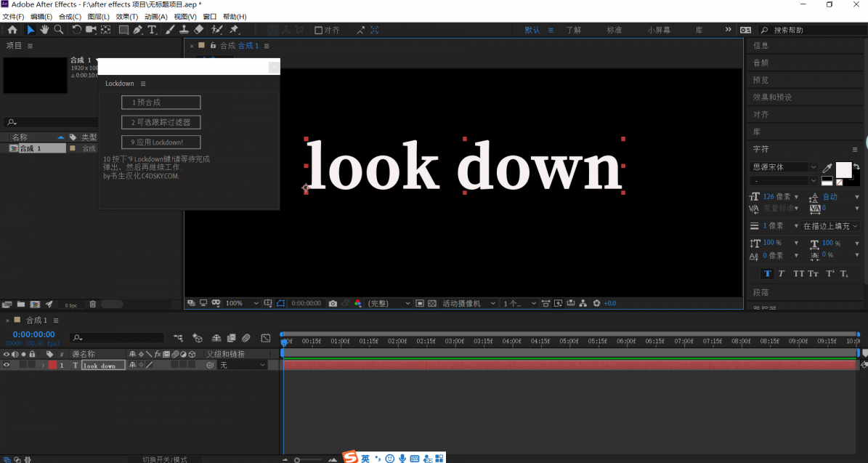This screenshot has height=463, width=868.
Task: Click the timeline zoom slider handle
Action: pos(297,460)
